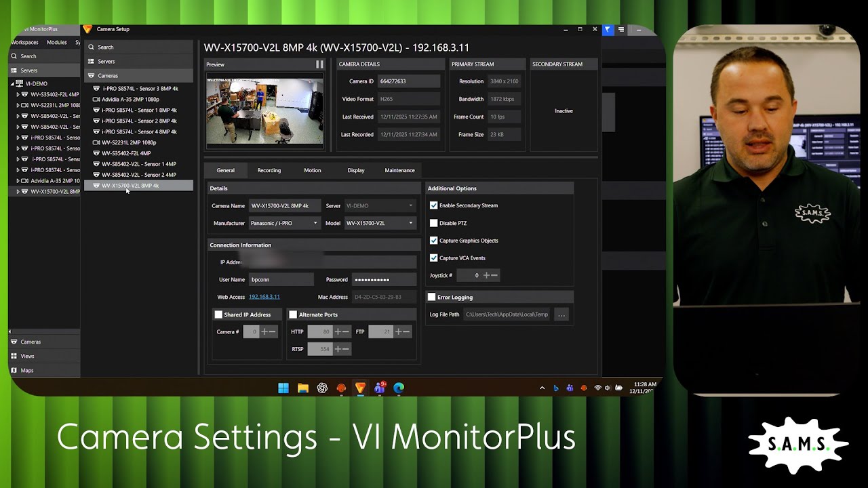The image size is (868, 488).
Task: Expand Advidia A-35 2MP in VI MonitorPlus tree
Action: pyautogui.click(x=18, y=181)
